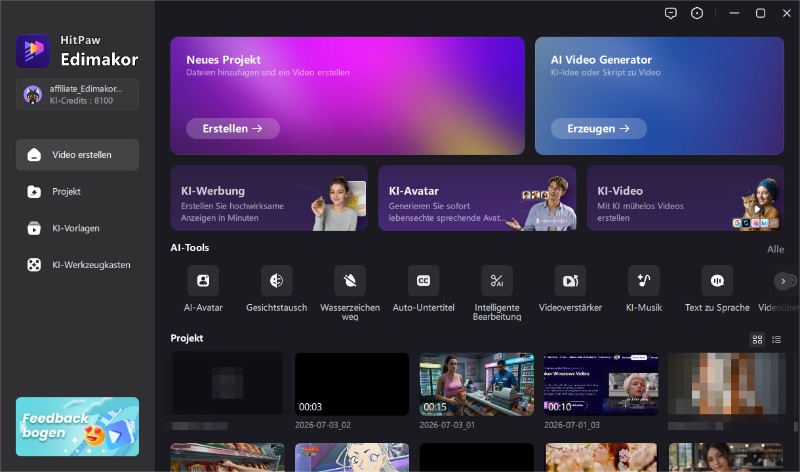The width and height of the screenshot is (800, 472).
Task: Open the Wasserzeichen weg tool
Action: (x=350, y=281)
